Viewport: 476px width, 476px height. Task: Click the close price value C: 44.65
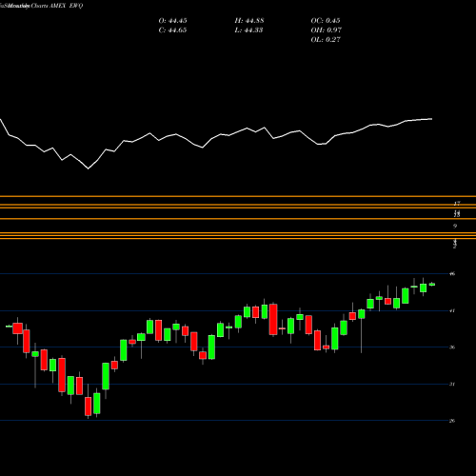pos(172,30)
